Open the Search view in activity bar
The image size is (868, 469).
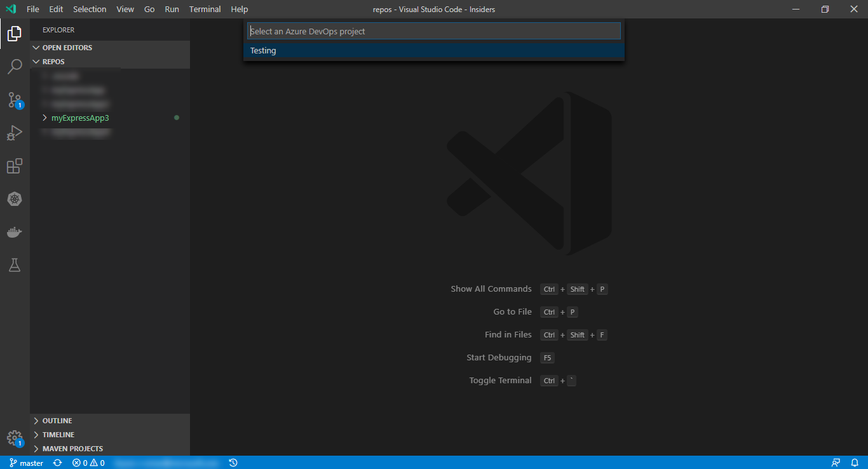[15, 67]
